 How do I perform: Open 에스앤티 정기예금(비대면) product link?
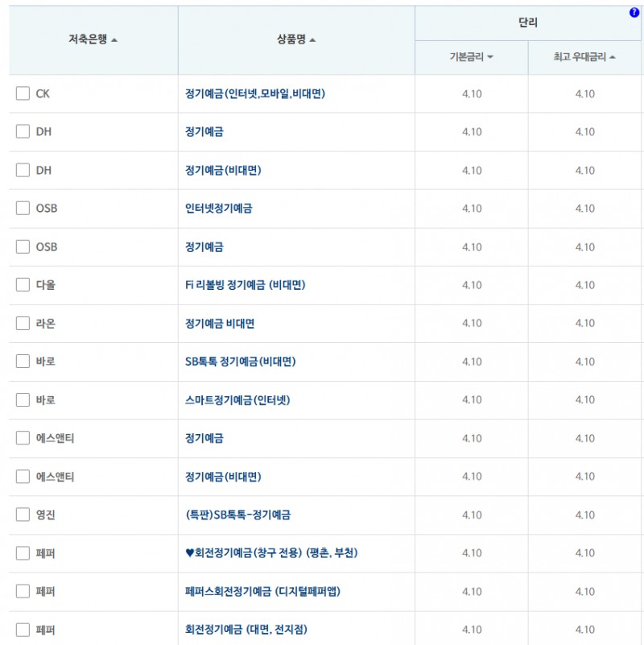pos(223,477)
